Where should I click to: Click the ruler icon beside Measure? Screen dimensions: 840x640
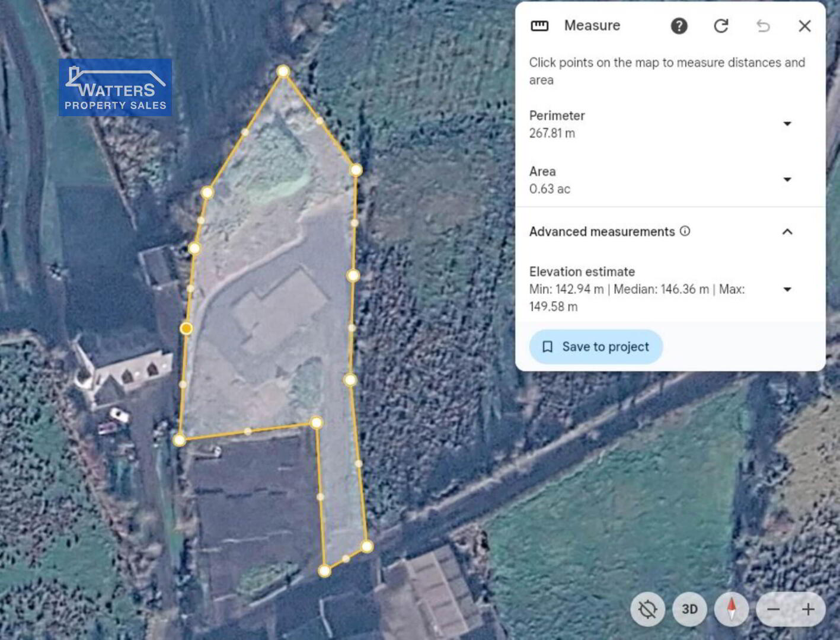[539, 26]
